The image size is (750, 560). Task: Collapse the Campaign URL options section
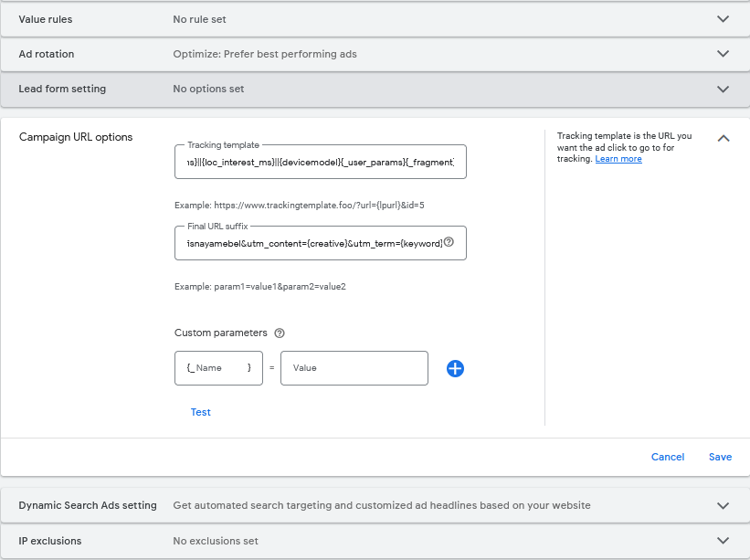tap(724, 138)
